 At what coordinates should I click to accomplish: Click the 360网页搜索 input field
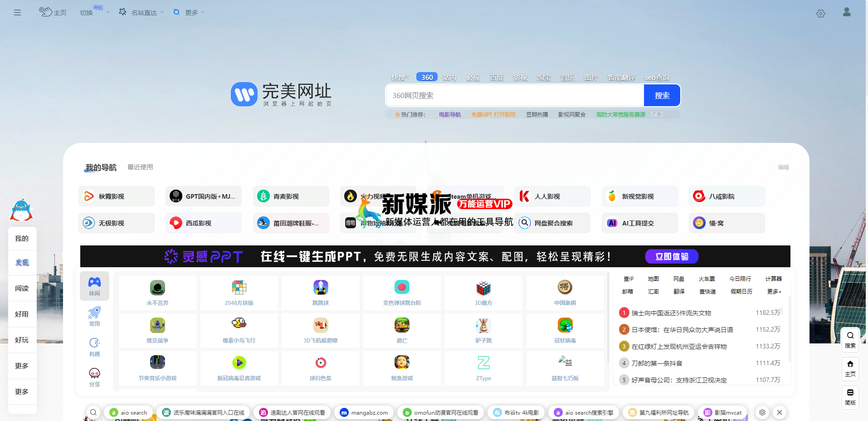click(x=515, y=95)
